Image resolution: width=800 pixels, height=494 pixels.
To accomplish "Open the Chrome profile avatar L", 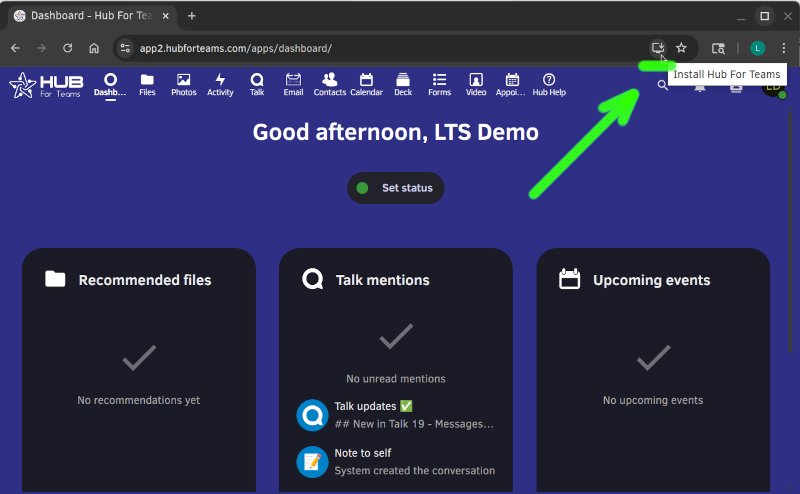I will pos(758,48).
